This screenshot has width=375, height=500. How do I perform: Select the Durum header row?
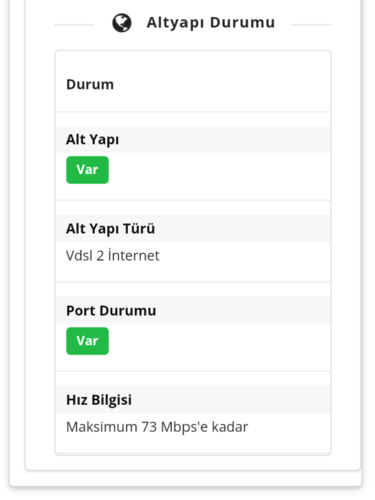tap(193, 84)
